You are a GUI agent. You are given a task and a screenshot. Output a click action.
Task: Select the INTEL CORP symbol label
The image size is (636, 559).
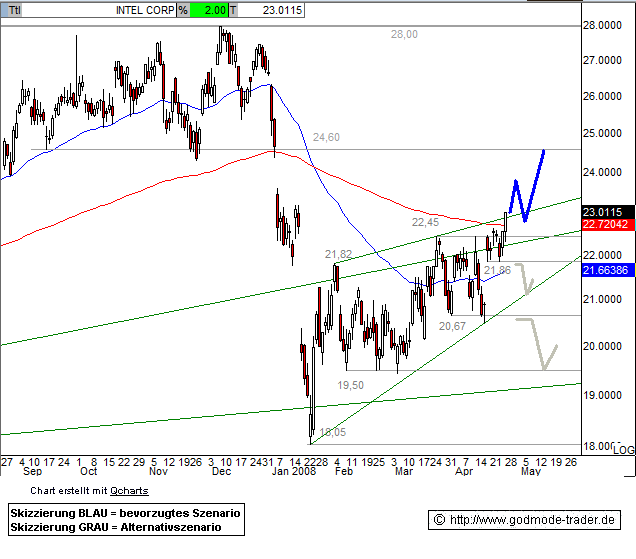tap(145, 10)
